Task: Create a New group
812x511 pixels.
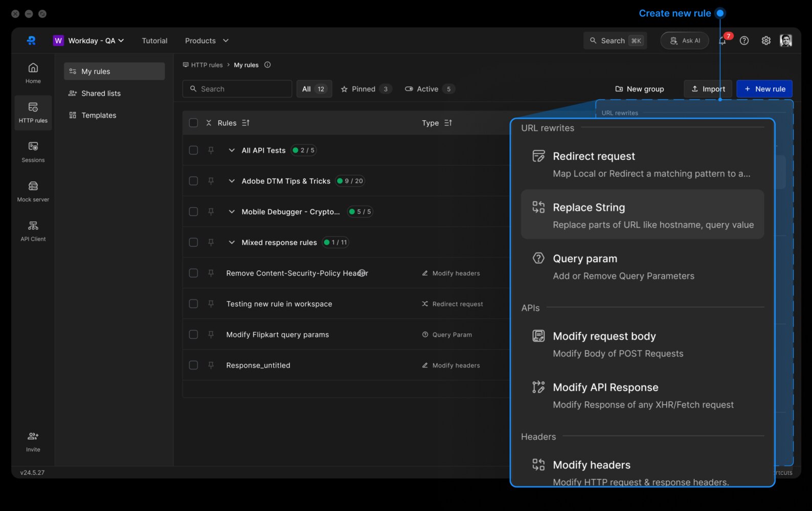Action: [x=639, y=89]
